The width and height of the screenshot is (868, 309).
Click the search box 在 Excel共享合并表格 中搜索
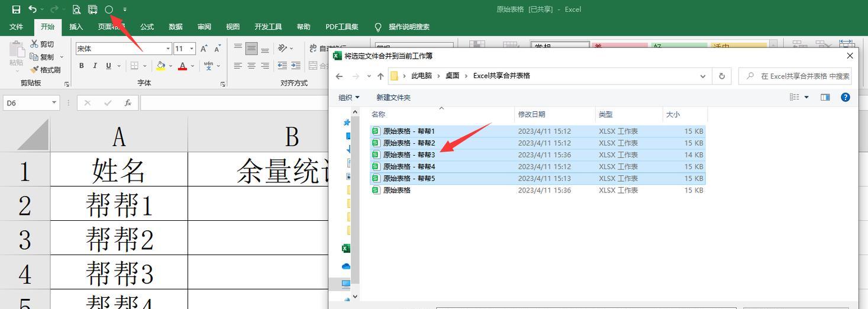click(795, 76)
